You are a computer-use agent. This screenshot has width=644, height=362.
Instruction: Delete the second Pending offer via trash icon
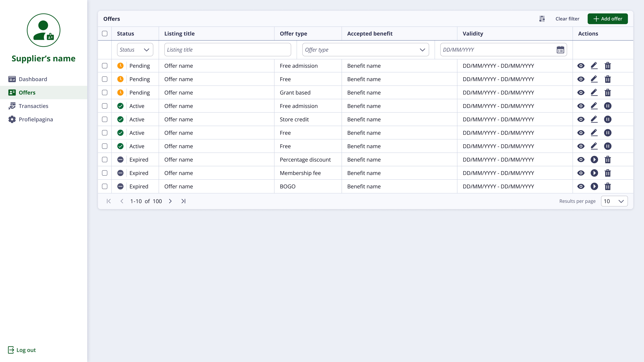point(608,79)
